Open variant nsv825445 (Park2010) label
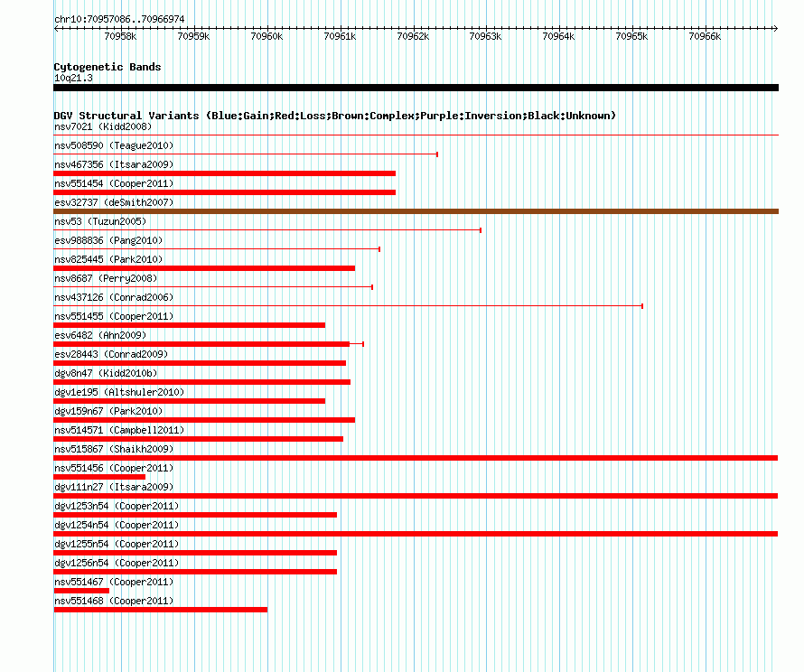This screenshot has height=672, width=804. 108,259
